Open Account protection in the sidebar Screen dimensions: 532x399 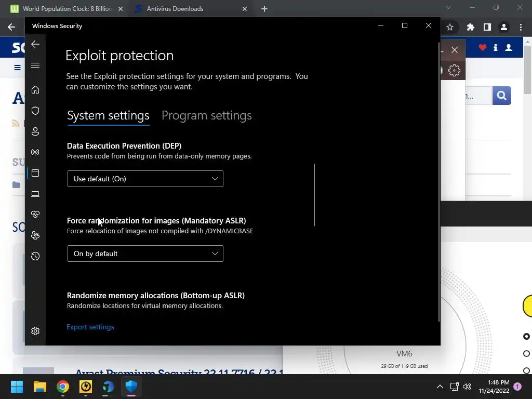[x=35, y=131]
